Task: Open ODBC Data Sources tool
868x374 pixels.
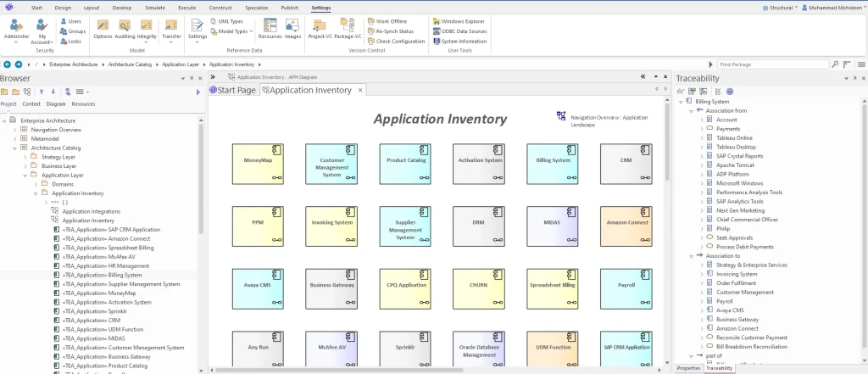Action: [x=460, y=31]
